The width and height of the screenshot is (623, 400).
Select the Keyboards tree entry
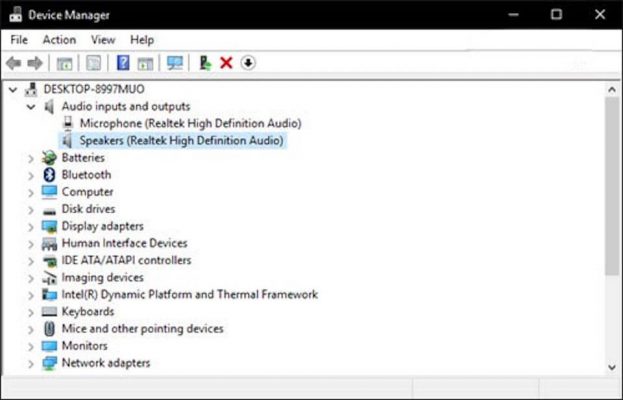(88, 312)
